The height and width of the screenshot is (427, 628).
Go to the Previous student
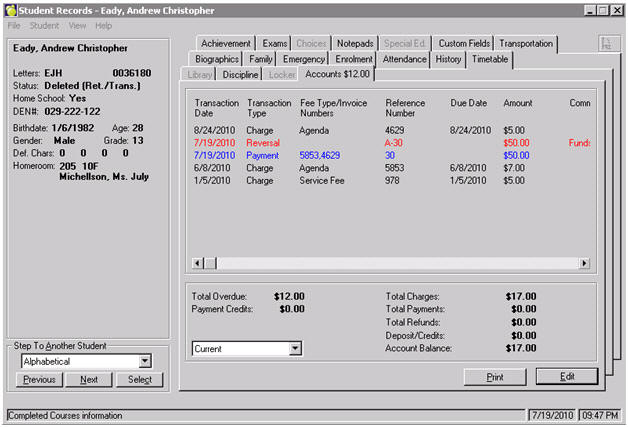coord(39,380)
